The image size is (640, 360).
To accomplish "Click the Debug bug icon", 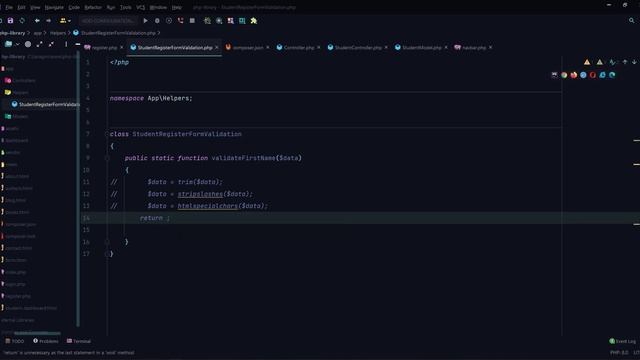I will point(157,20).
